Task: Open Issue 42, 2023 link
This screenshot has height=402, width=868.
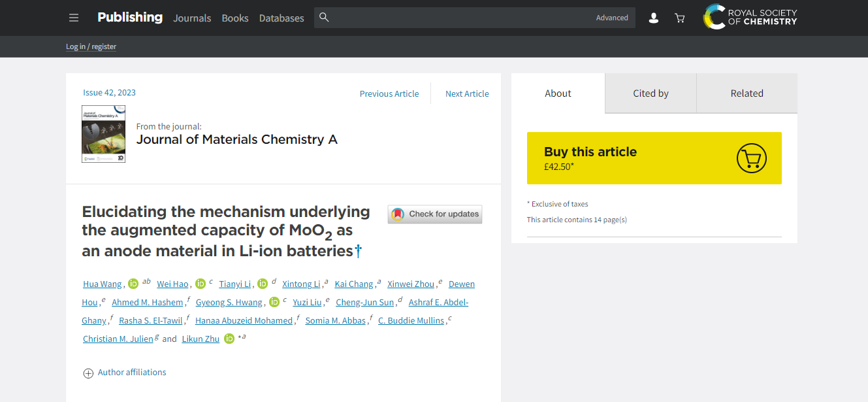Action: tap(109, 92)
